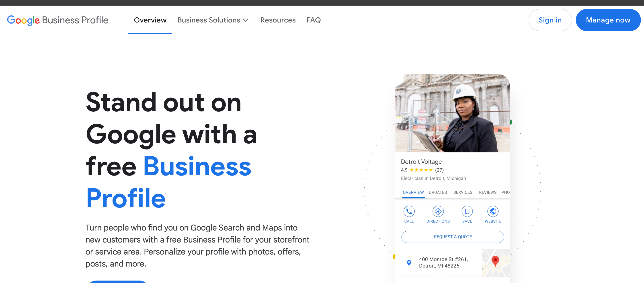The image size is (644, 283).
Task: Click the Sign in button
Action: (x=550, y=20)
